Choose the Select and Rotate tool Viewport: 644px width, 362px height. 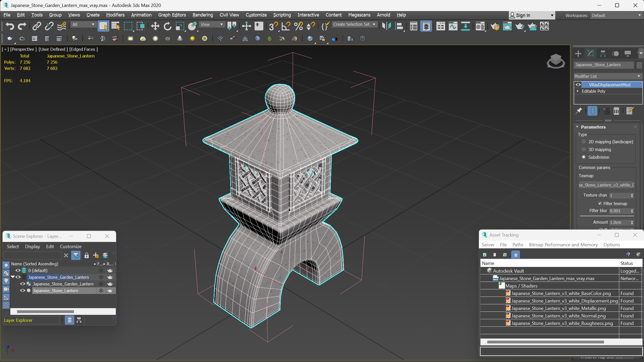tap(167, 26)
